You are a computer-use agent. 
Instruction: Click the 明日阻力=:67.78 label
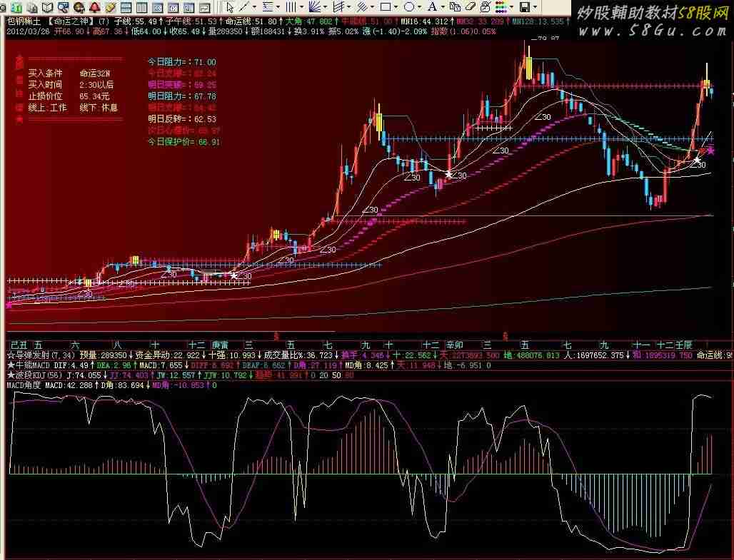pyautogui.click(x=182, y=96)
